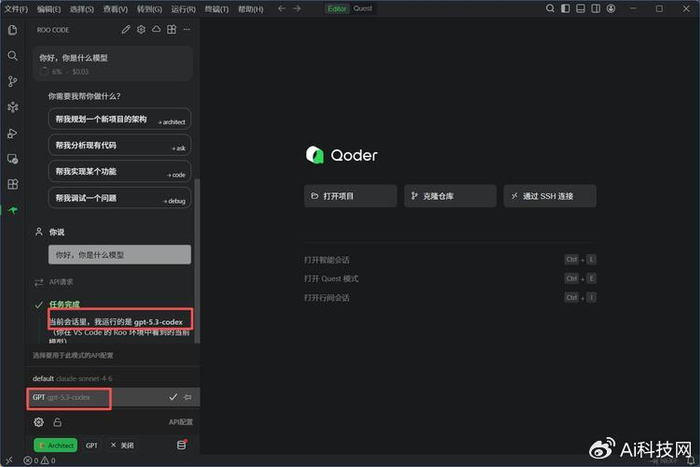Screen dimensions: 700x467
Task: Toggle the primary sidebar layout icon
Action: [x=565, y=8]
